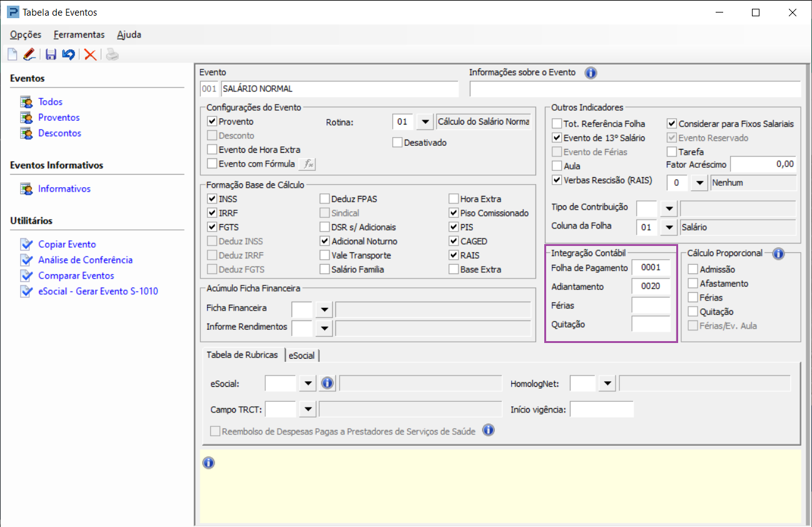Open dropdown beside Nenhum field
The height and width of the screenshot is (527, 812).
tap(699, 183)
